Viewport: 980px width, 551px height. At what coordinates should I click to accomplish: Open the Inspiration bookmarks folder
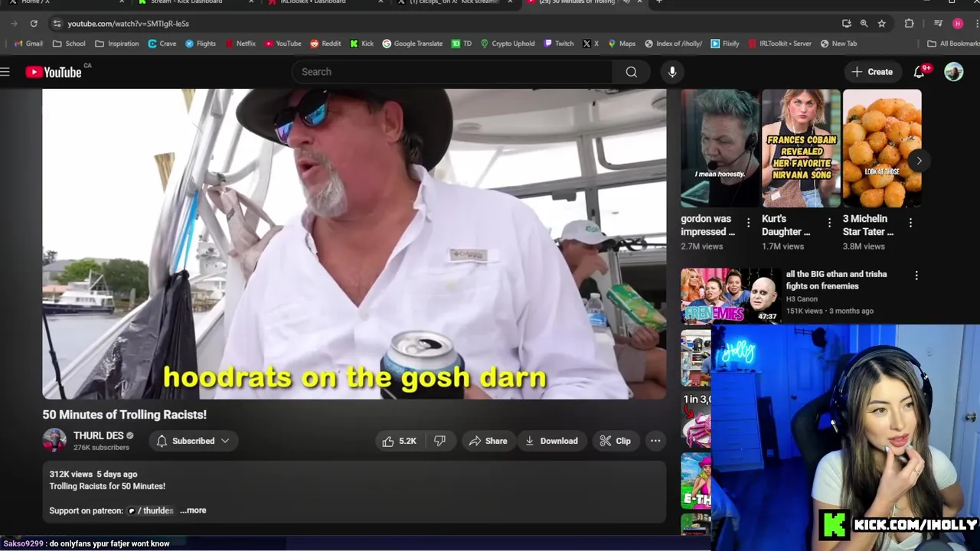pyautogui.click(x=117, y=44)
